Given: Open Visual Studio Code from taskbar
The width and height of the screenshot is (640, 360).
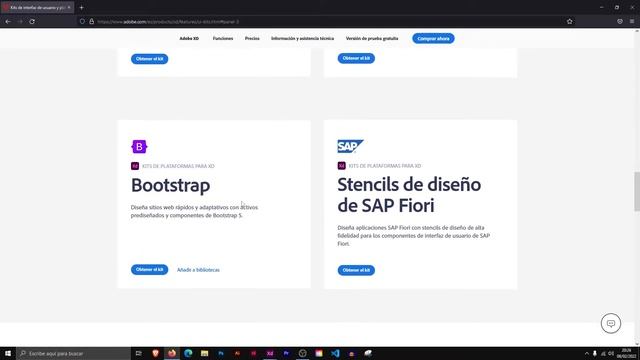Looking at the screenshot, I should pyautogui.click(x=335, y=353).
